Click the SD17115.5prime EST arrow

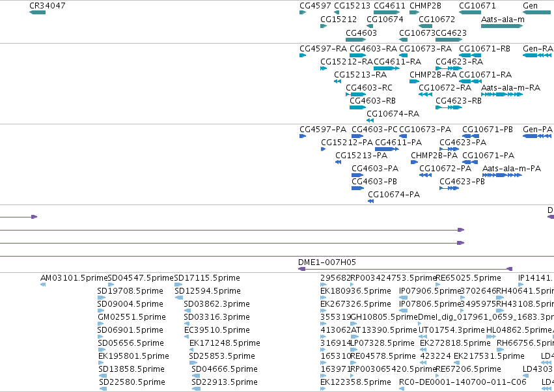coord(178,285)
